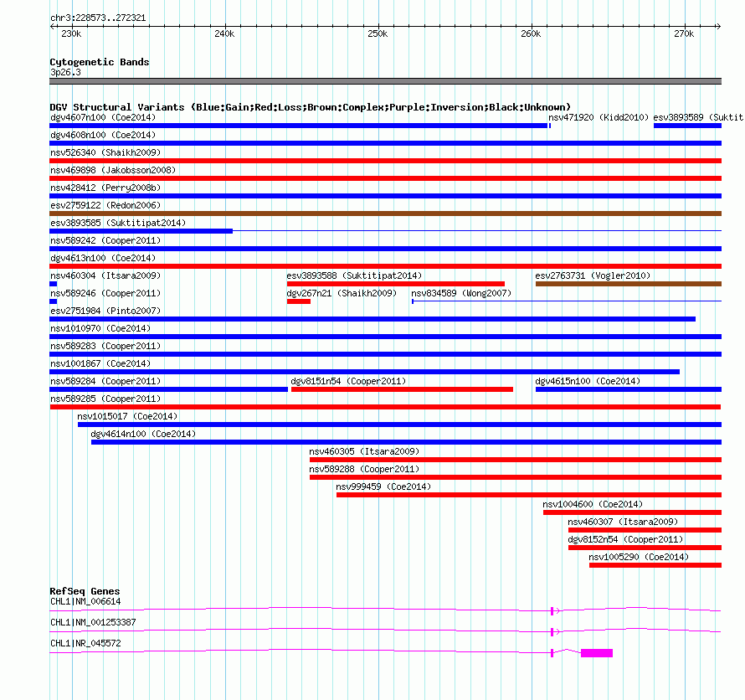Screen dimensions: 745x700
Task: Select the CHL1|NM_006614 gene label
Action: click(85, 602)
